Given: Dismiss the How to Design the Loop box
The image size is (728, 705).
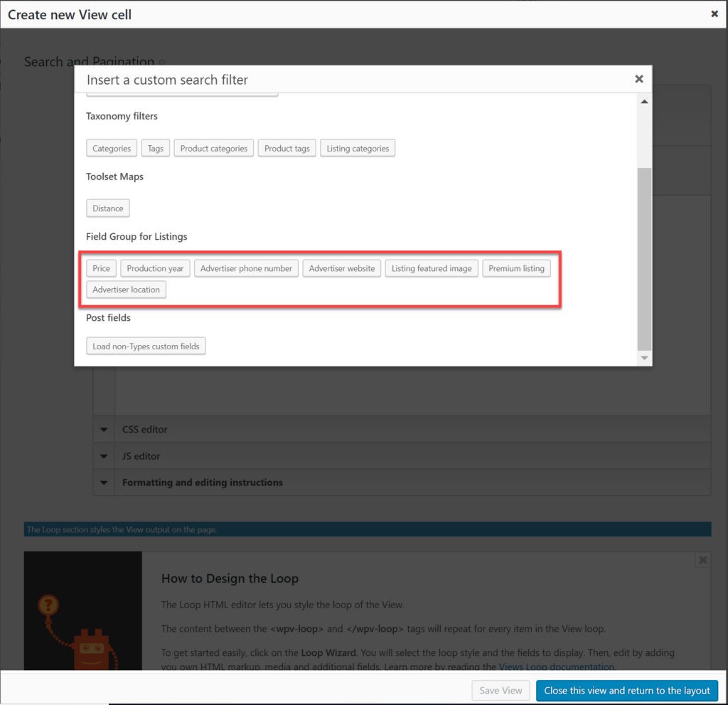Looking at the screenshot, I should pos(703,560).
